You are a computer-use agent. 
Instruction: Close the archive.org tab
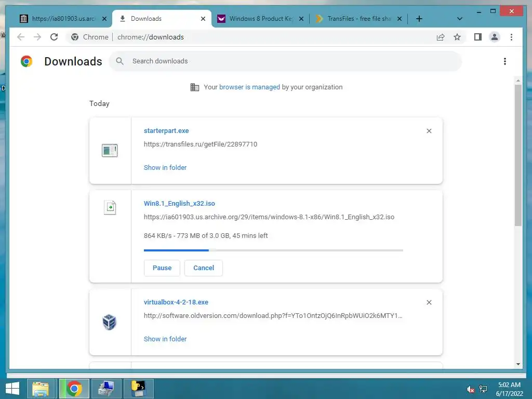[x=104, y=19]
